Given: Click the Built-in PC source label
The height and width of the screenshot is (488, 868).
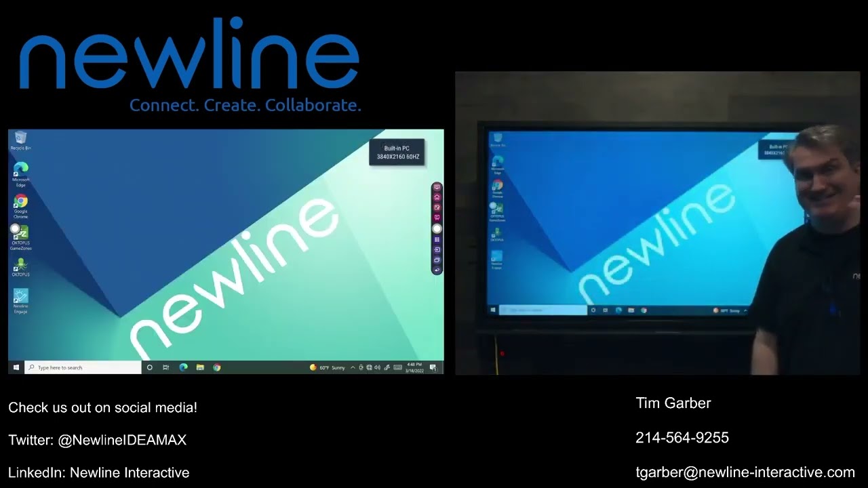Looking at the screenshot, I should pos(397,148).
